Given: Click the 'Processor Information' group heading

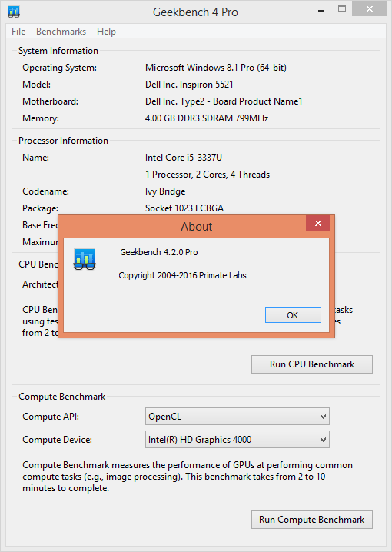Looking at the screenshot, I should pyautogui.click(x=63, y=141).
